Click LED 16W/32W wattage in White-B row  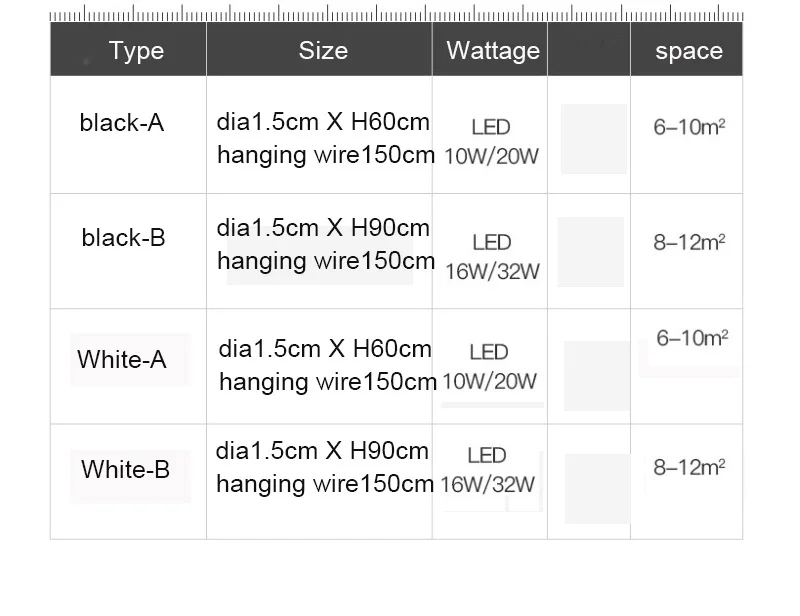487,470
